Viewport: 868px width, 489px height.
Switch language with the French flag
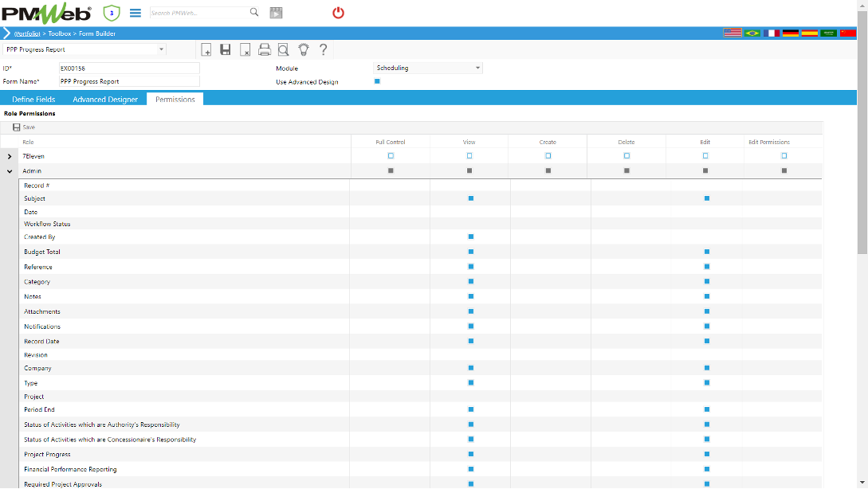tap(771, 33)
